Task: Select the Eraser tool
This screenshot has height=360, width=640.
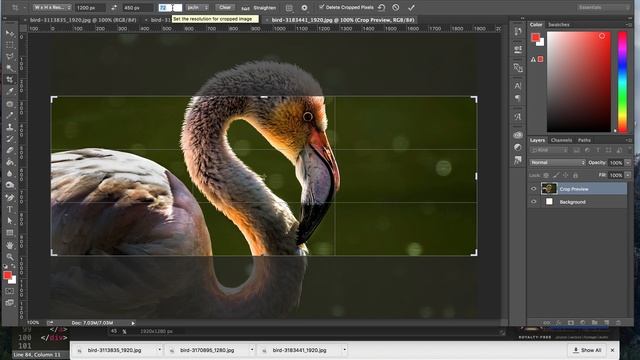Action: [x=10, y=150]
